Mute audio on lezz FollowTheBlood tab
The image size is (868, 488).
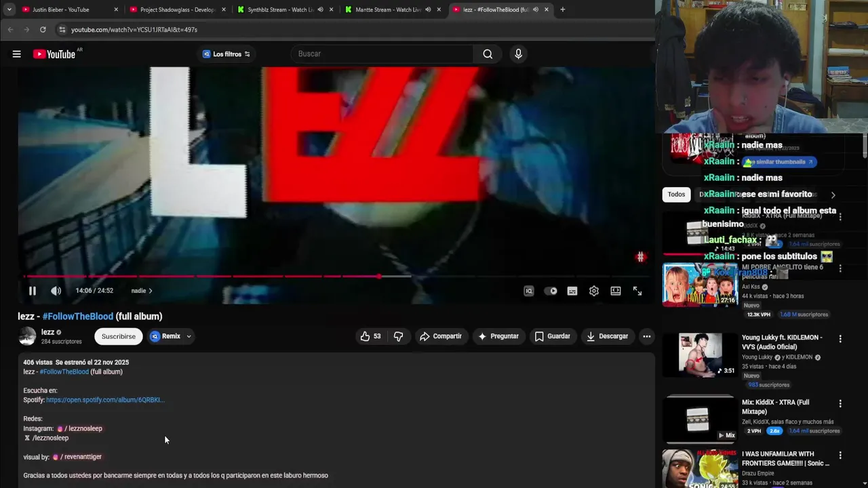(x=536, y=9)
